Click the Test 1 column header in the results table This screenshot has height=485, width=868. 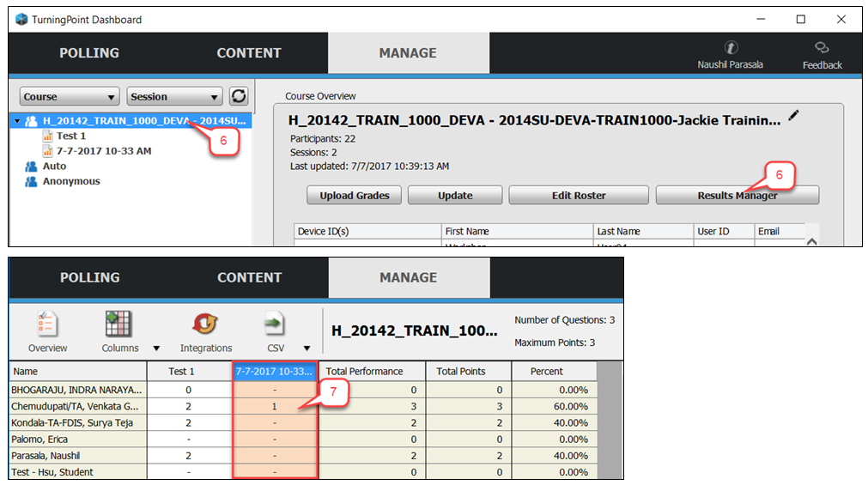point(190,372)
